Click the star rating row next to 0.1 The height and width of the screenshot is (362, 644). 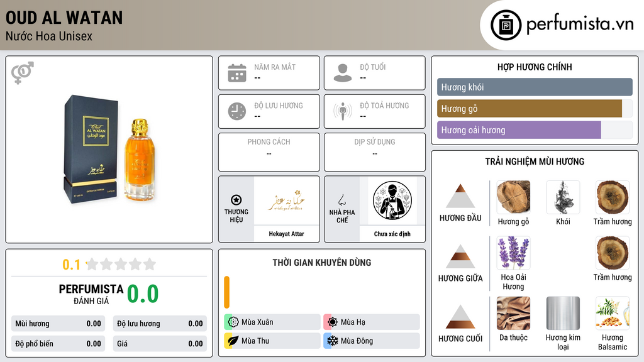click(x=121, y=264)
